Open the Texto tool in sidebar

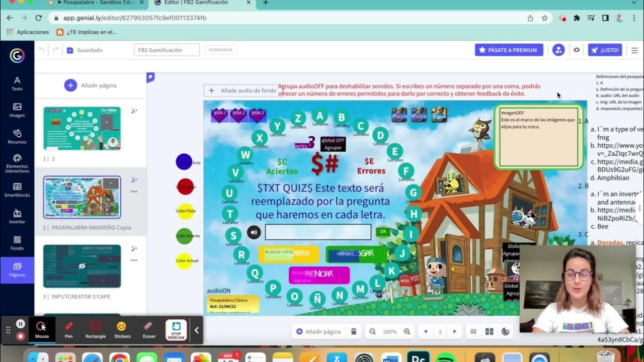[x=17, y=83]
